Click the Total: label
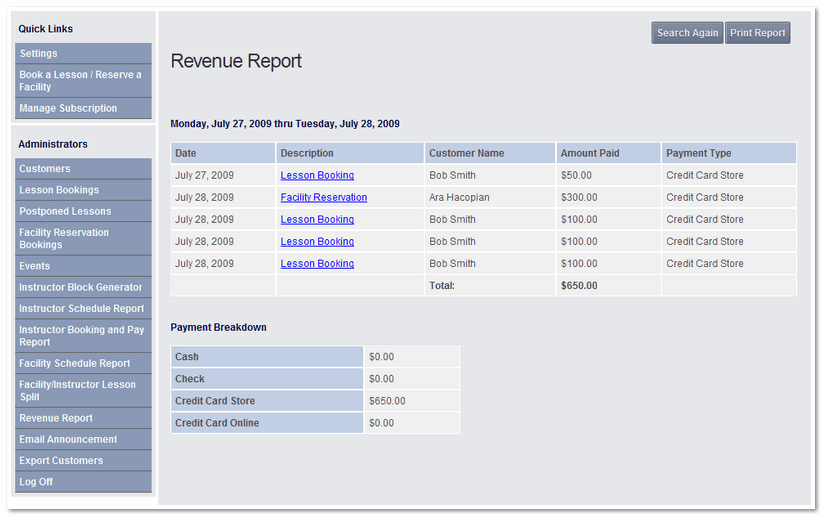Viewport: 822px width, 516px height. pyautogui.click(x=442, y=286)
